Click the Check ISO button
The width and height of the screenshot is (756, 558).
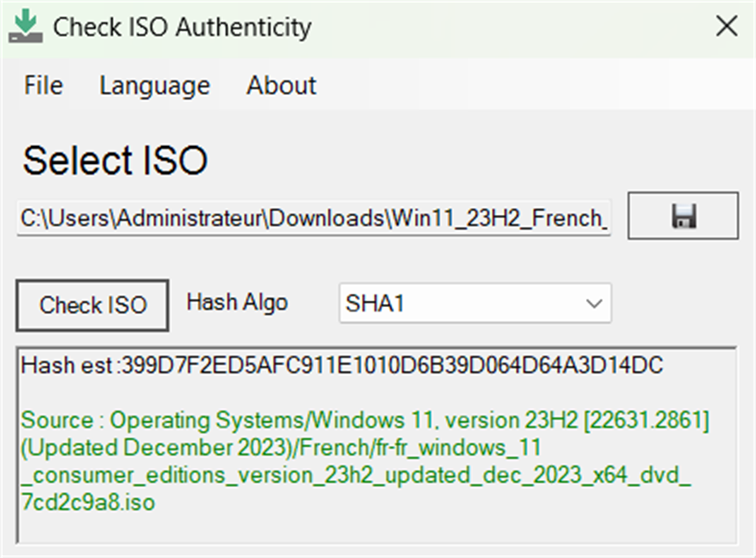pos(92,306)
